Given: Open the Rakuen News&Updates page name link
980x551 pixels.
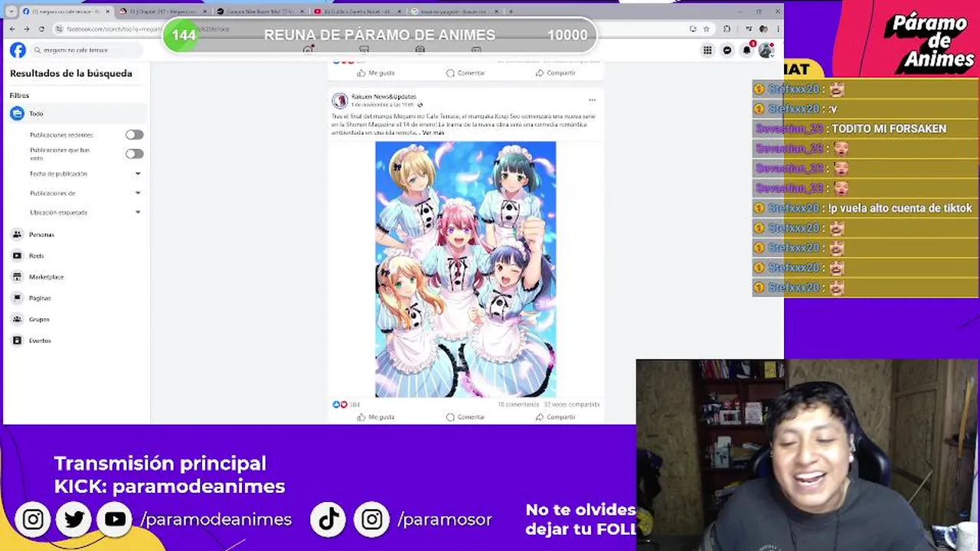Looking at the screenshot, I should pos(384,97).
